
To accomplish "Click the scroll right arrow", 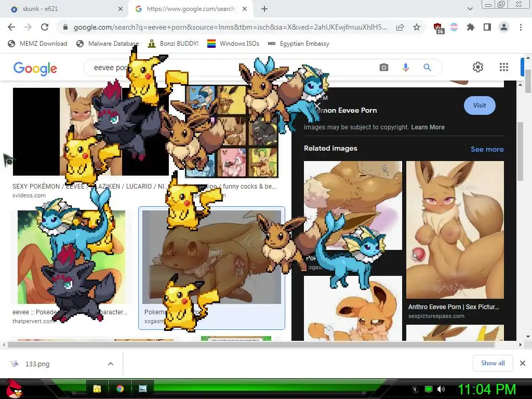I will coord(520,345).
